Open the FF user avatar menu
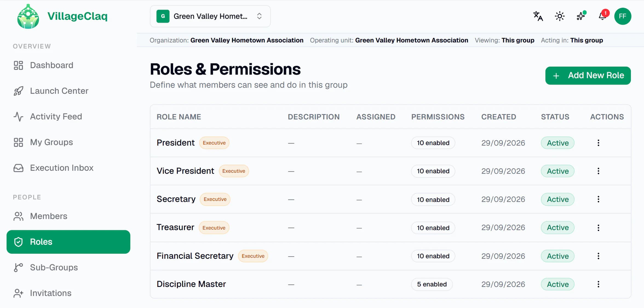 pos(623,16)
